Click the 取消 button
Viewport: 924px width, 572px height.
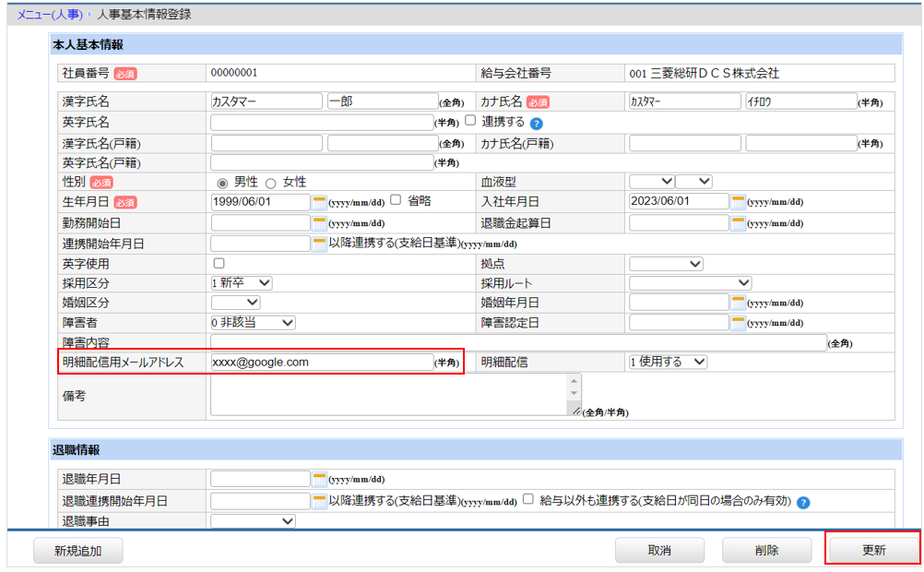[659, 550]
